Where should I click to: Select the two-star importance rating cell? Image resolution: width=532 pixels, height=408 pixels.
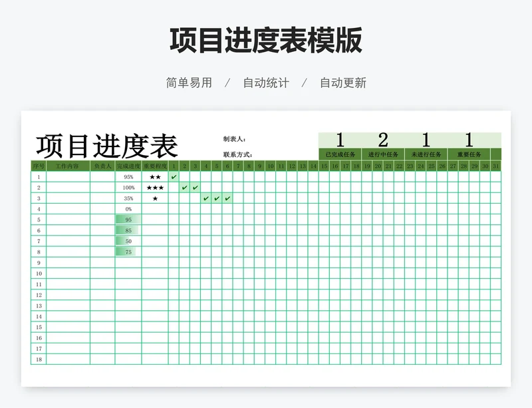155,177
